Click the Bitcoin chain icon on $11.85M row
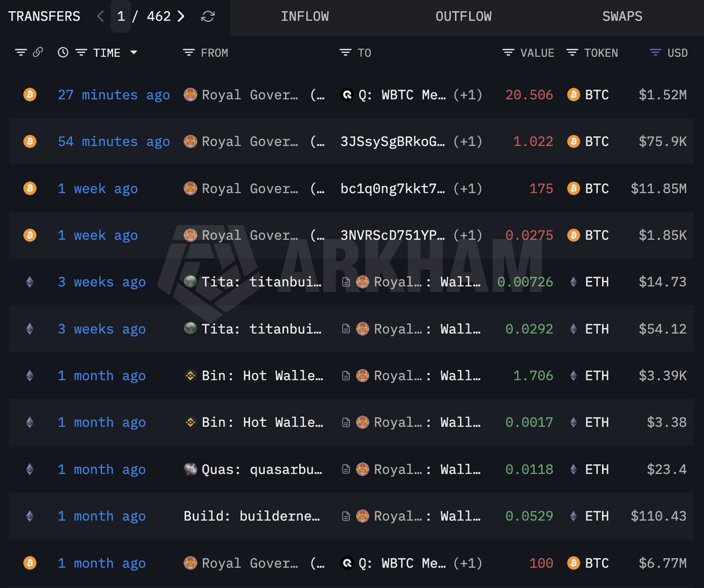704x588 pixels. tap(29, 188)
